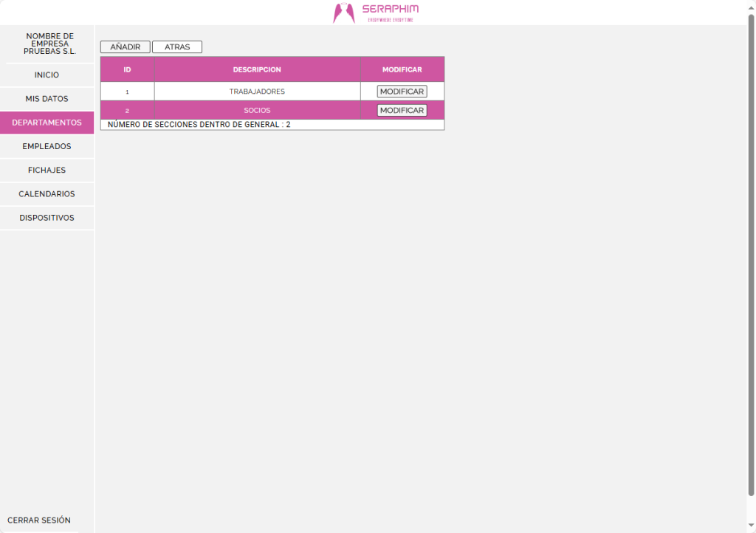Click the ATRAS button
Image resolution: width=756 pixels, height=533 pixels.
tap(177, 47)
